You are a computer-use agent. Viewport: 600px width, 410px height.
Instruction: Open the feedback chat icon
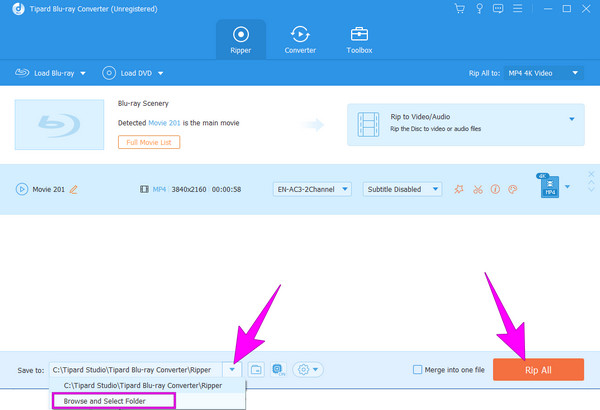[498, 8]
